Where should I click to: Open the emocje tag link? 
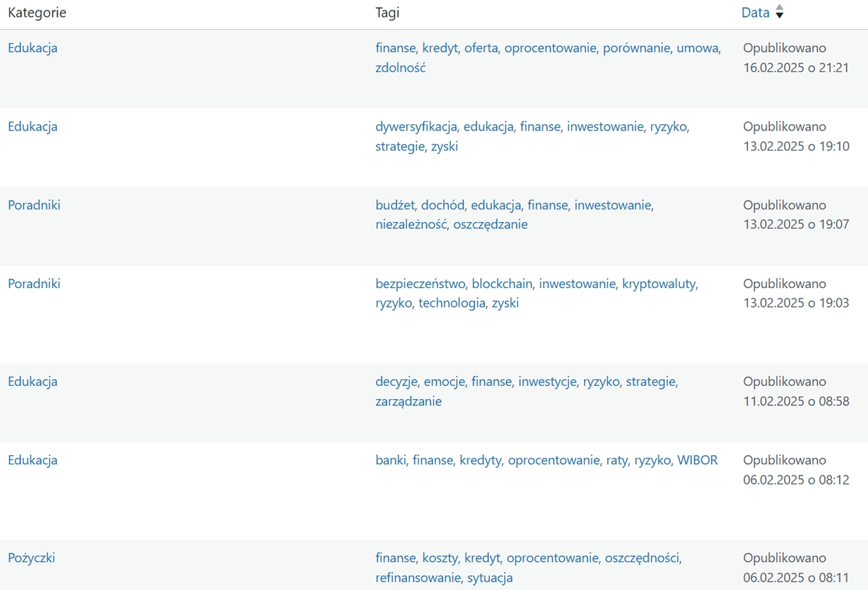(x=444, y=382)
